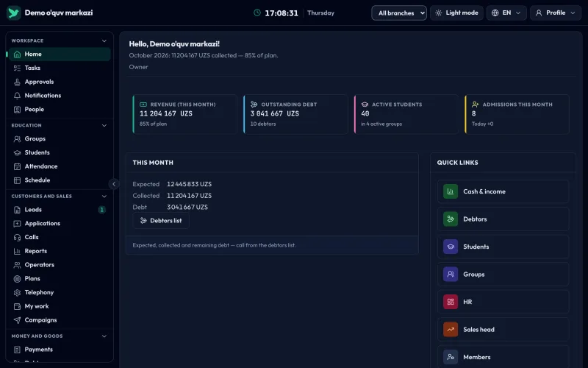Click the Applications icon
Image resolution: width=588 pixels, height=368 pixels.
17,224
